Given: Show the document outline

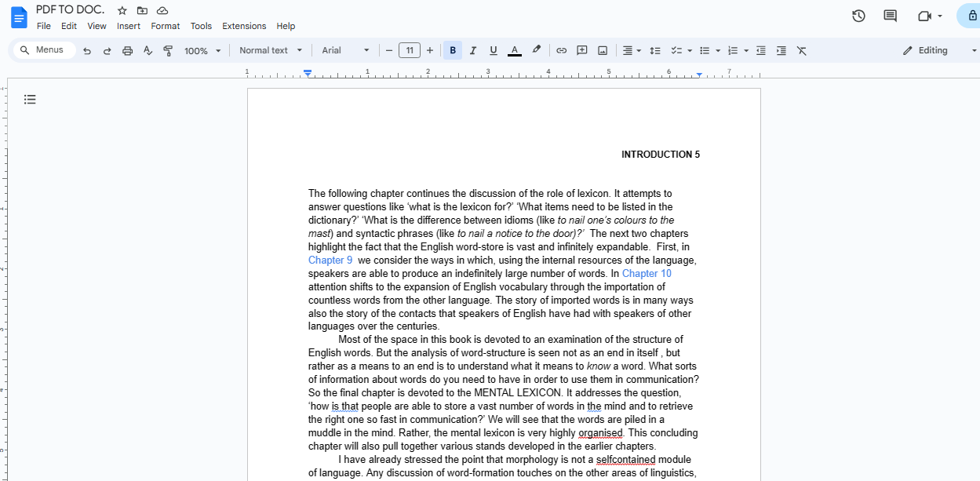Looking at the screenshot, I should pyautogui.click(x=30, y=100).
